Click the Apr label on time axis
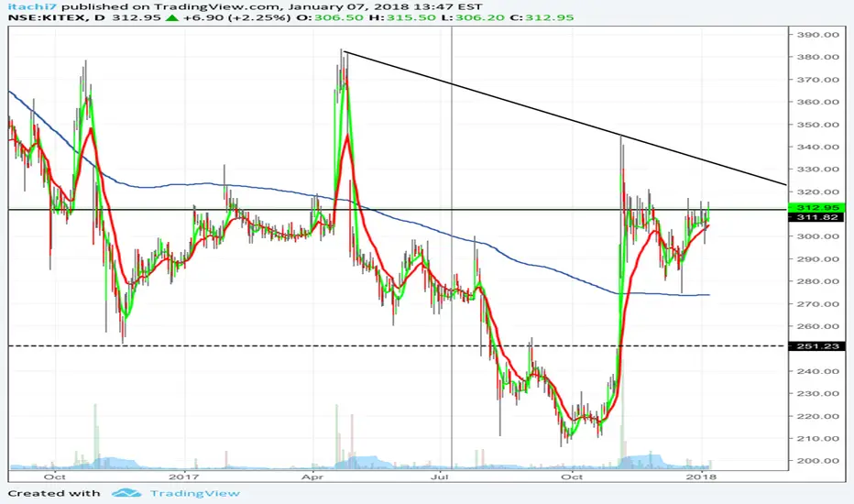 pos(312,477)
